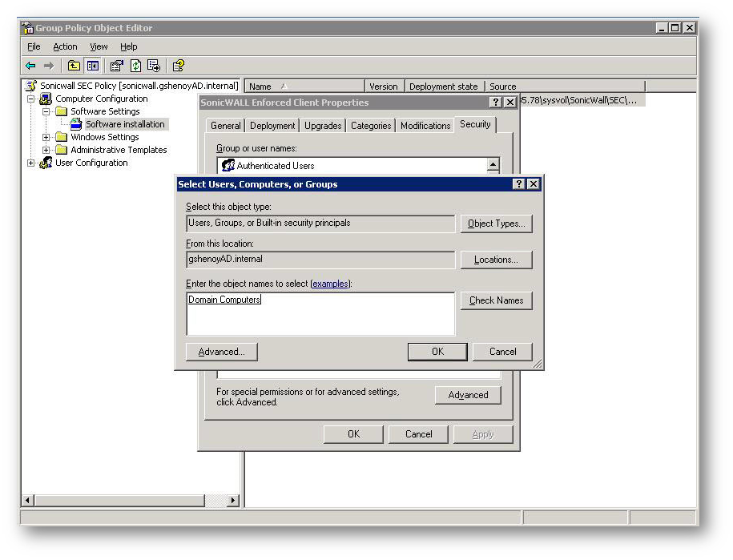
Task: Click the Check Names button
Action: tap(496, 300)
